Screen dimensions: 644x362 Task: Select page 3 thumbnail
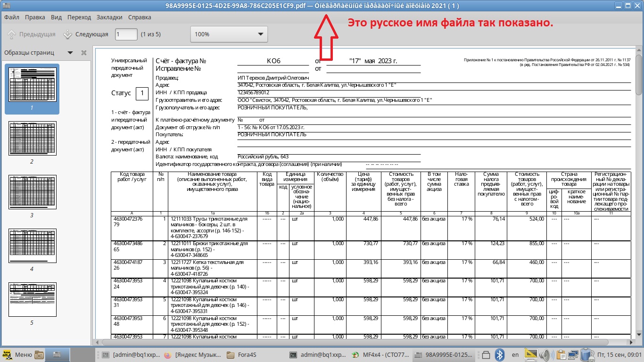pos(32,192)
